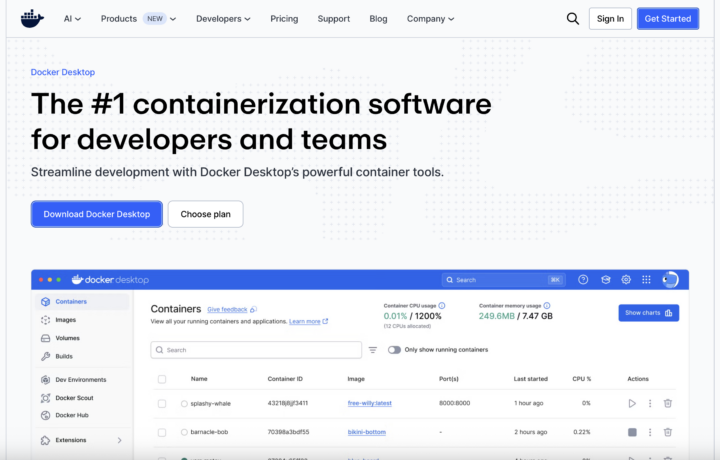The width and height of the screenshot is (720, 460).
Task: Check the select-all containers checkbox
Action: tap(162, 379)
